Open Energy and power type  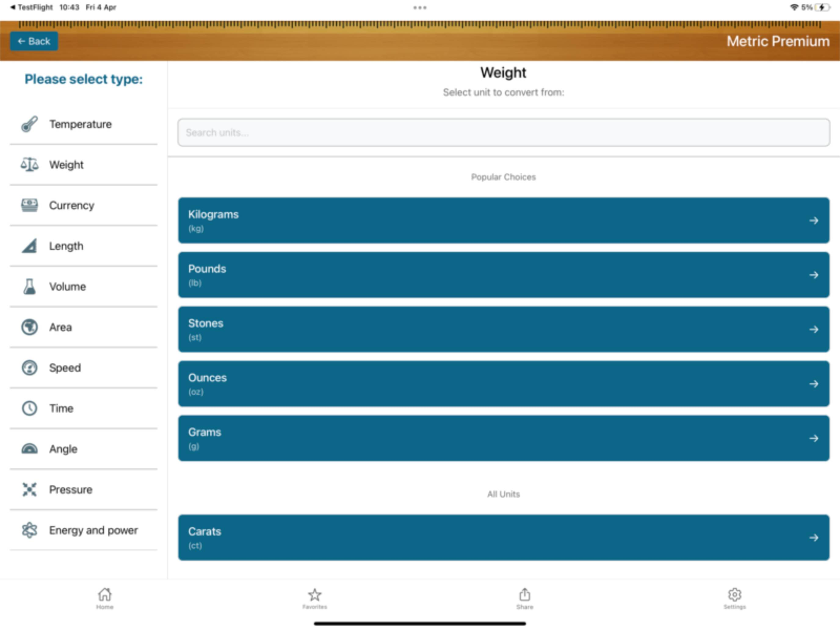(x=84, y=530)
